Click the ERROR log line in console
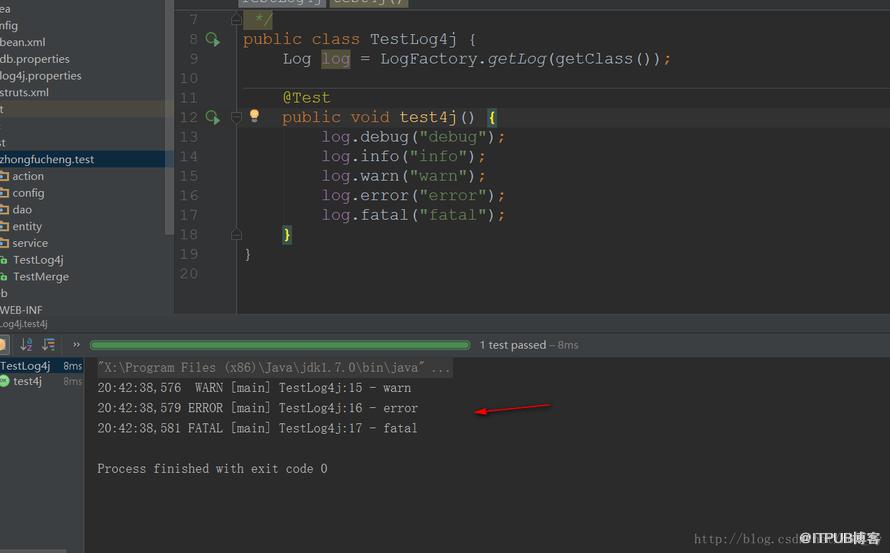Image resolution: width=890 pixels, height=553 pixels. pyautogui.click(x=257, y=408)
